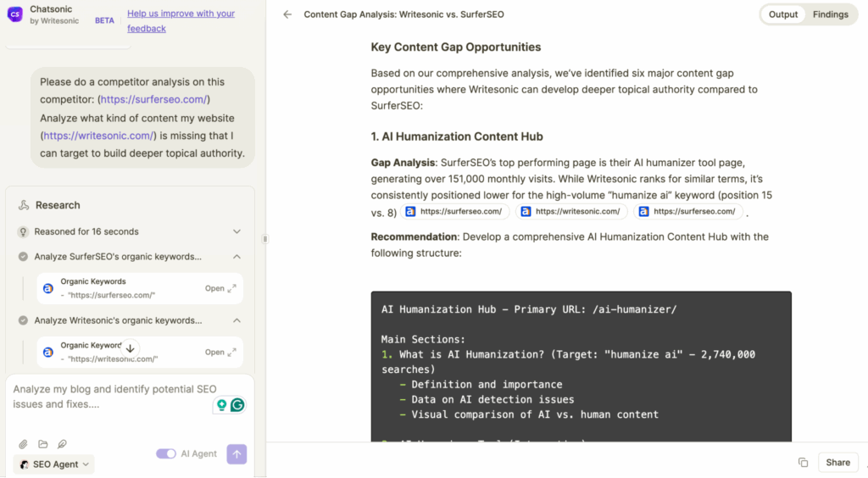
Task: Send the message with the purple arrow button
Action: (x=236, y=454)
